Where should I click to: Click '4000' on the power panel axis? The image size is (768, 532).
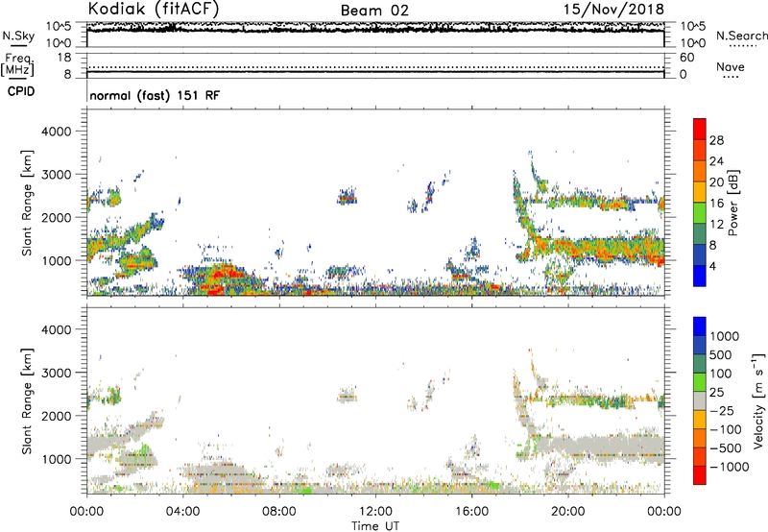(x=57, y=132)
